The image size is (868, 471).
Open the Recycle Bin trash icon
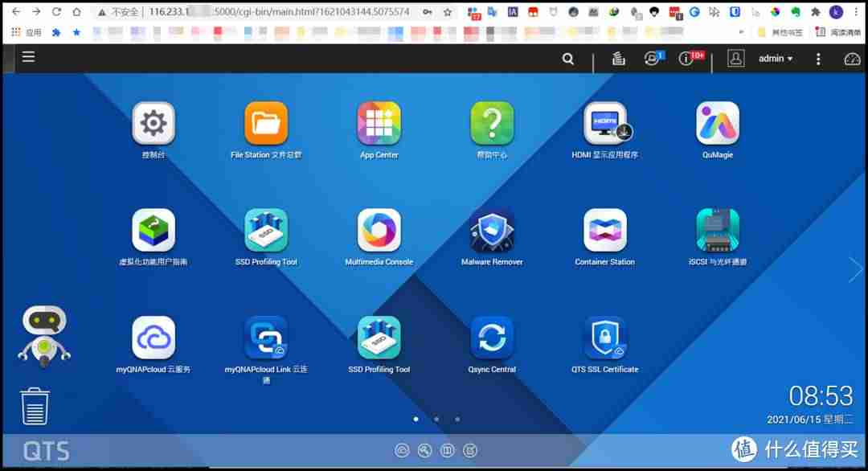click(35, 406)
